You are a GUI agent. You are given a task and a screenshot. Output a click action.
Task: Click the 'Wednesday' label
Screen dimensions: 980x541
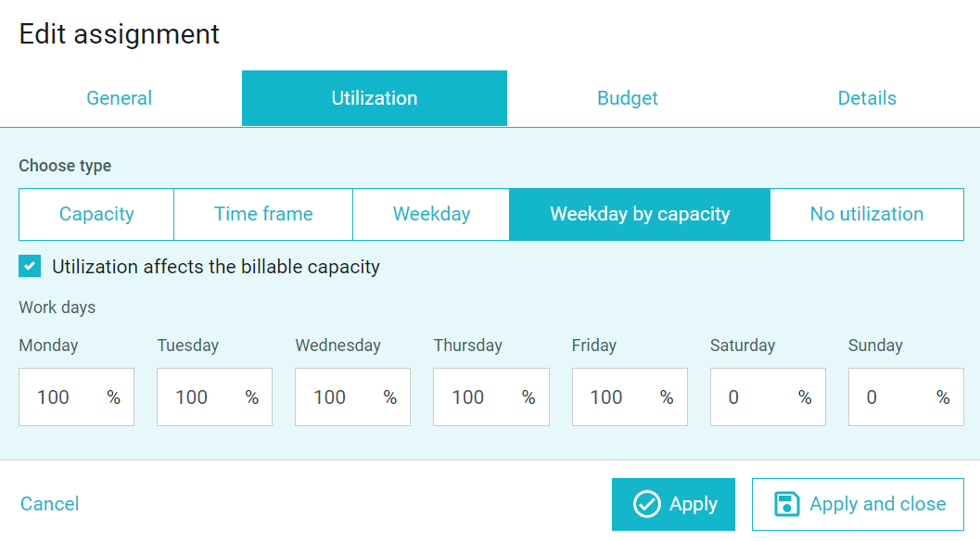click(x=338, y=346)
